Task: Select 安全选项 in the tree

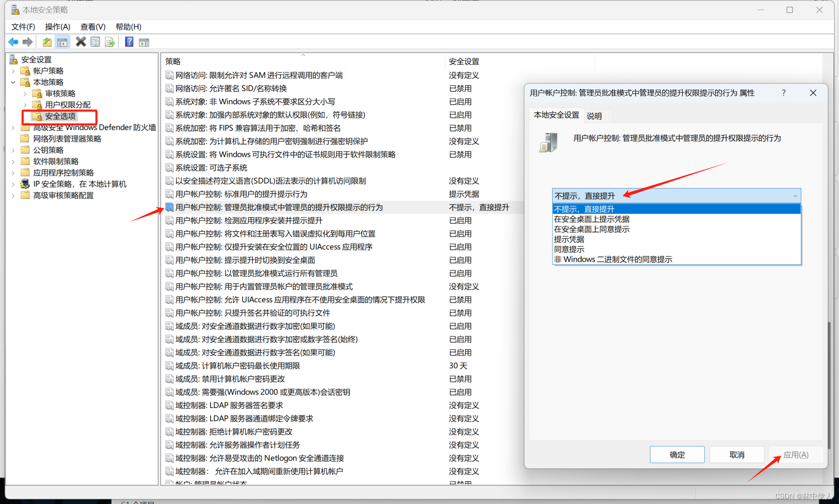Action: [x=60, y=116]
